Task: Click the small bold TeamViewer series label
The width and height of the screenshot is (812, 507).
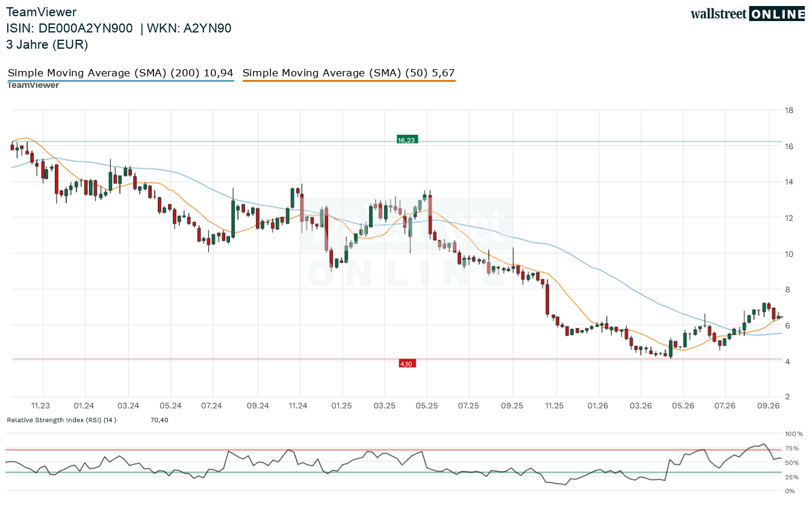Action: tap(33, 85)
